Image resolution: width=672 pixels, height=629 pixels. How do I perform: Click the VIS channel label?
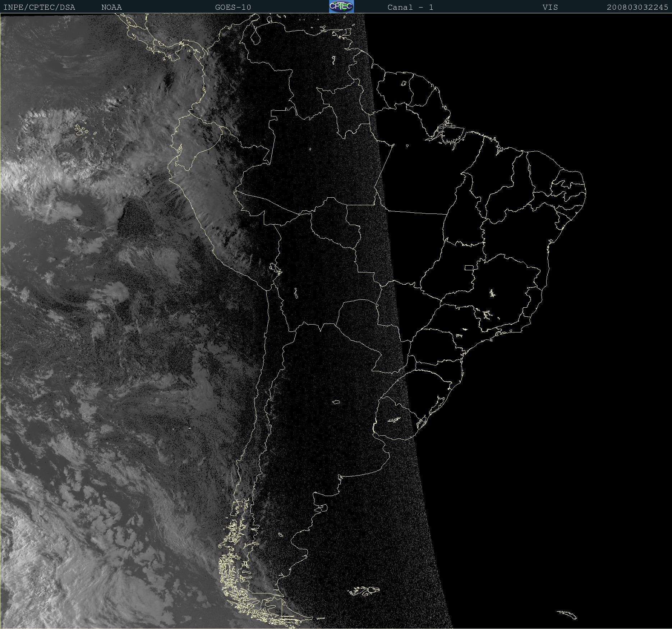(550, 7)
